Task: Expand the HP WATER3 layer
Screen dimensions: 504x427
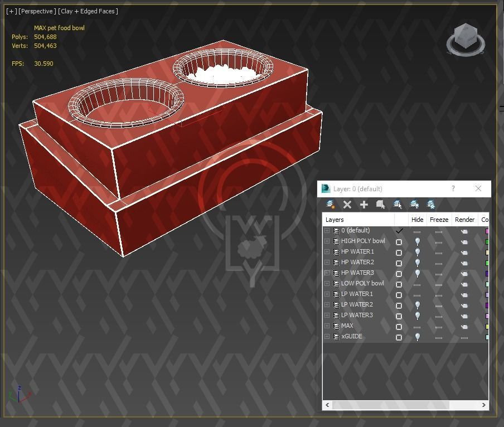Action: [327, 273]
